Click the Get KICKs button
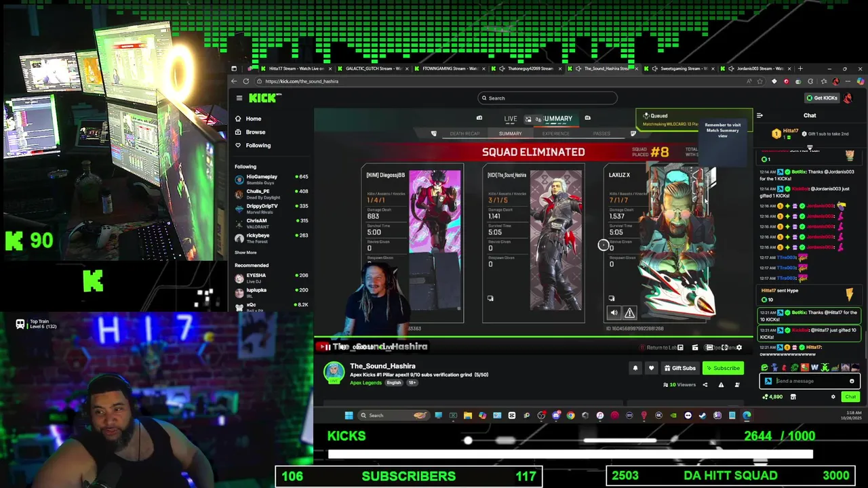Screen dimensions: 868x488 click(x=822, y=98)
